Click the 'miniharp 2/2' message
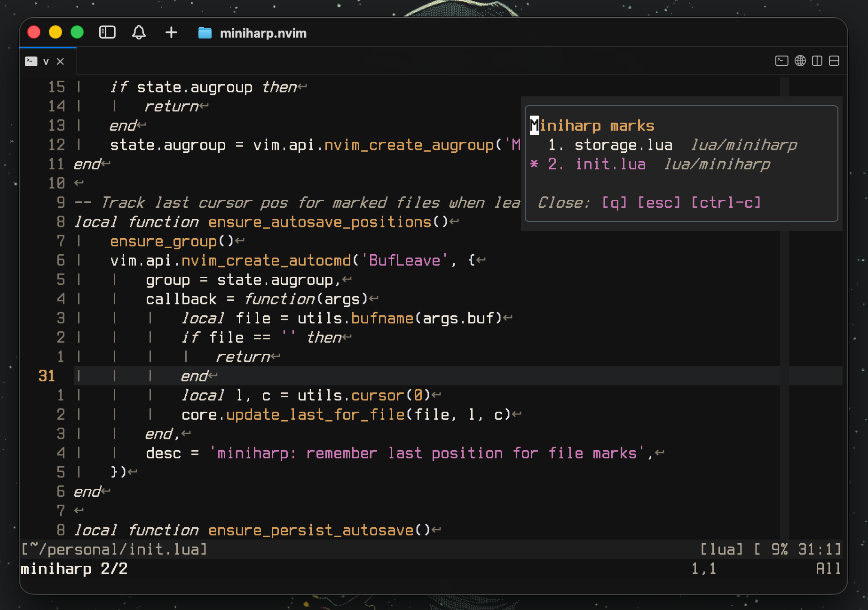Image resolution: width=868 pixels, height=610 pixels. click(x=74, y=569)
